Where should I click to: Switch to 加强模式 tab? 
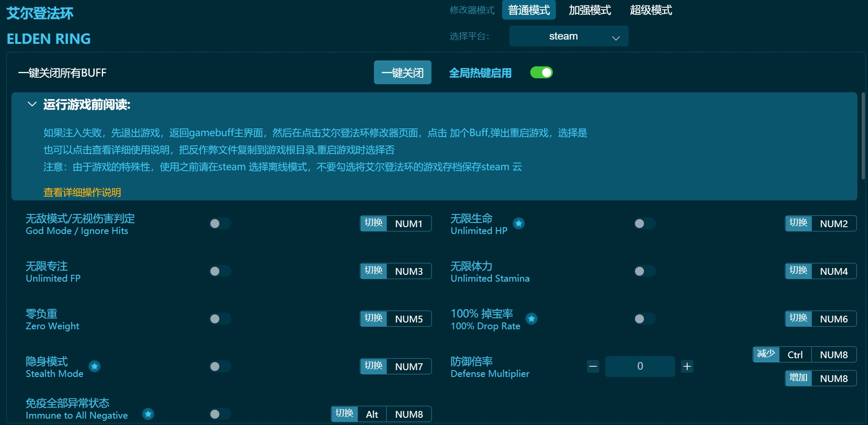coord(590,10)
